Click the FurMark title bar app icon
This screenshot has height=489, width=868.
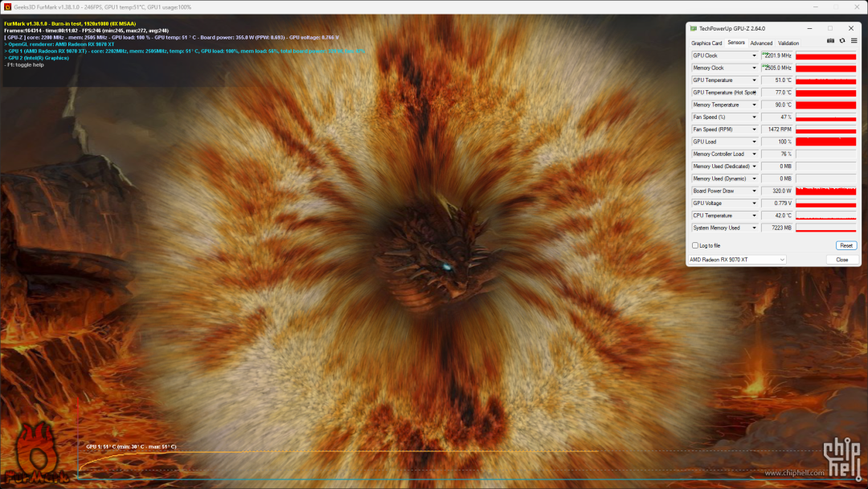[x=7, y=7]
